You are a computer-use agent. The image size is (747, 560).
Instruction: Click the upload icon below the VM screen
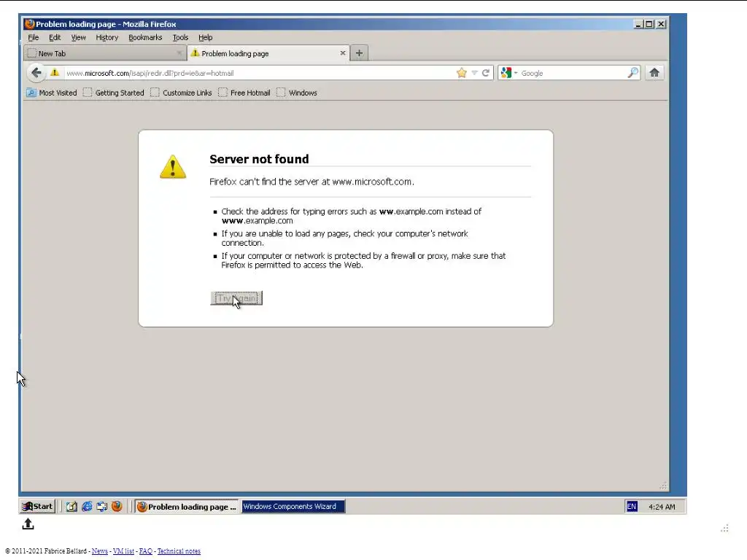(28, 524)
